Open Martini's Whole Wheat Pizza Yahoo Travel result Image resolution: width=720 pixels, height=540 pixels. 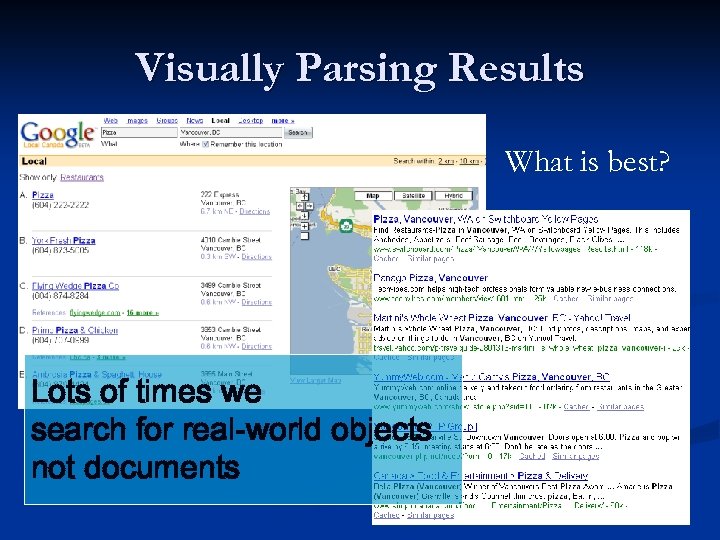click(502, 318)
